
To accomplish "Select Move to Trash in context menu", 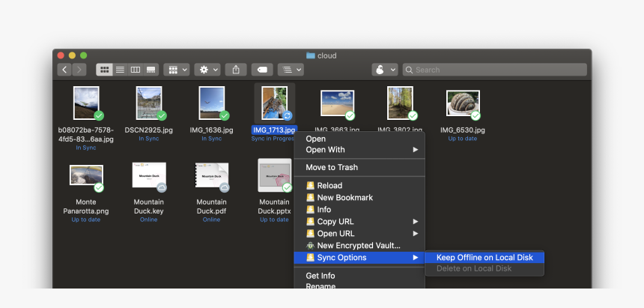I will pyautogui.click(x=332, y=168).
